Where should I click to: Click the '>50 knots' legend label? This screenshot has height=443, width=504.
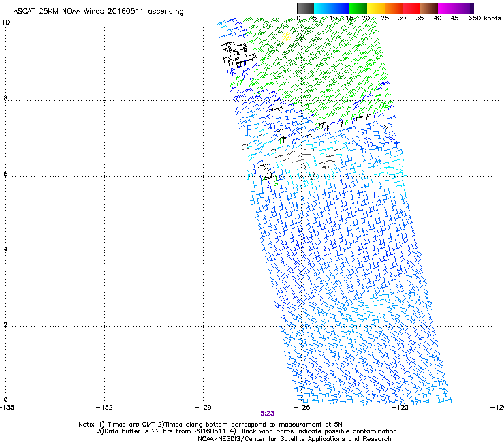point(484,18)
